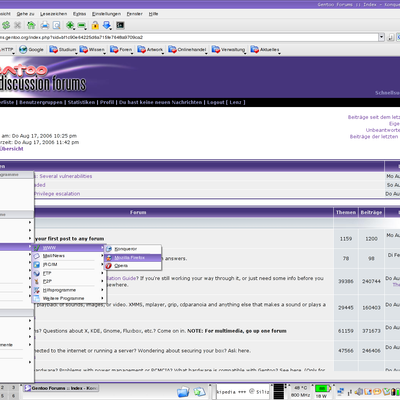Open the Extras menu
This screenshot has height=400, width=400.
pyautogui.click(x=79, y=14)
